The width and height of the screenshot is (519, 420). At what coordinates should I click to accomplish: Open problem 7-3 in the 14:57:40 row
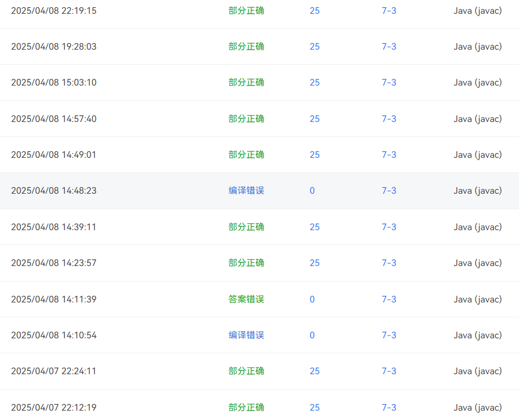pyautogui.click(x=389, y=119)
